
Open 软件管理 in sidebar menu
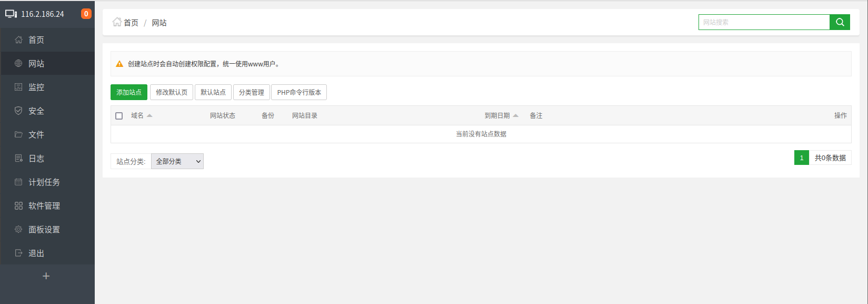tap(47, 205)
